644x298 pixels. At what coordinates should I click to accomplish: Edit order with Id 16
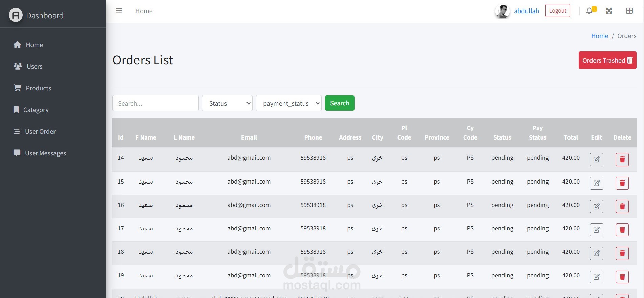[597, 207]
